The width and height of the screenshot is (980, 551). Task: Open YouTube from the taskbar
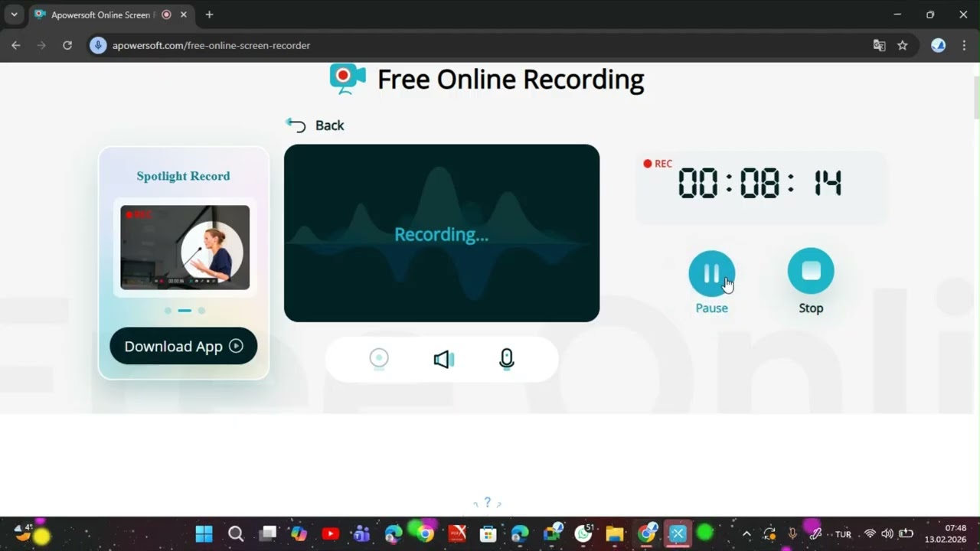[331, 534]
